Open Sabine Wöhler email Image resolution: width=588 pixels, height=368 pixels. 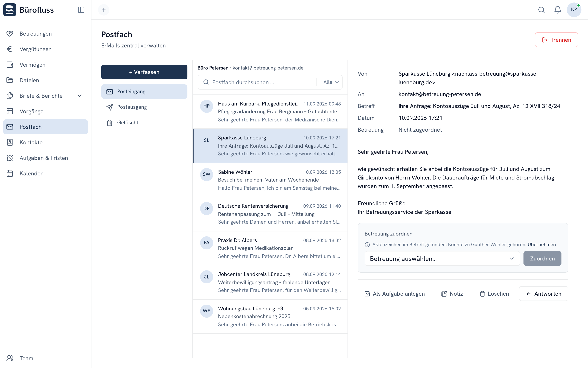click(x=270, y=180)
